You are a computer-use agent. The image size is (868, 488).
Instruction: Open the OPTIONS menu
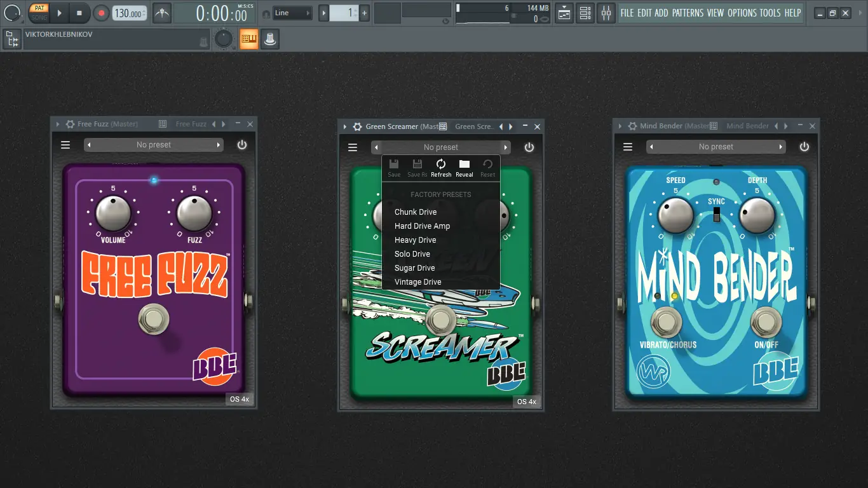tap(742, 13)
